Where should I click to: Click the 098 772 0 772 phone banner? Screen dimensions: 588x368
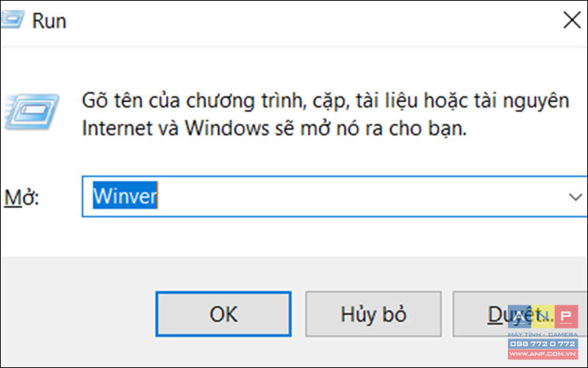tap(542, 344)
